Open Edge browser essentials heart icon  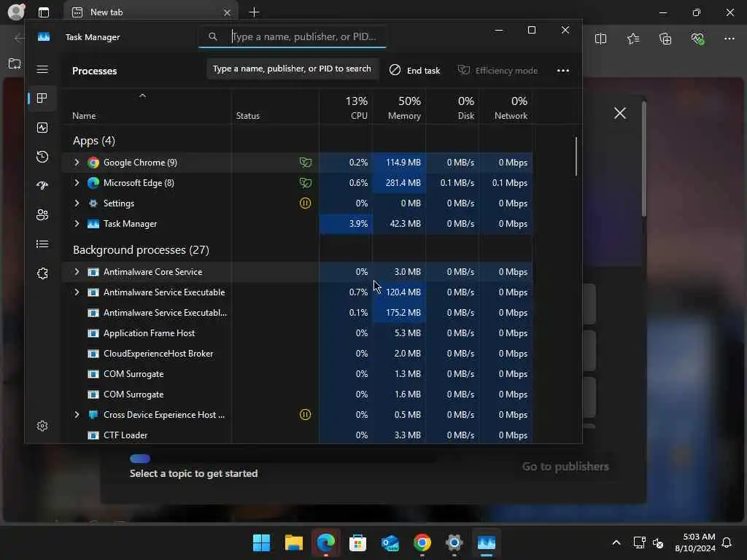[697, 39]
